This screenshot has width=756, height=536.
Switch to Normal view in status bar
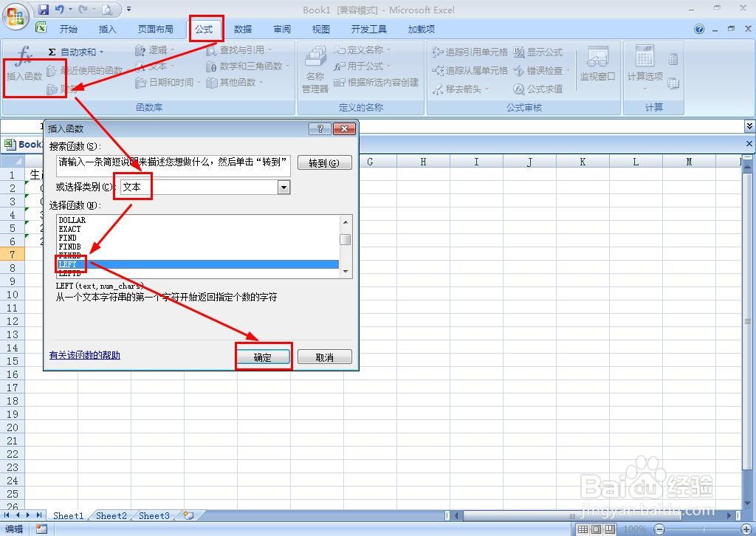pos(583,529)
